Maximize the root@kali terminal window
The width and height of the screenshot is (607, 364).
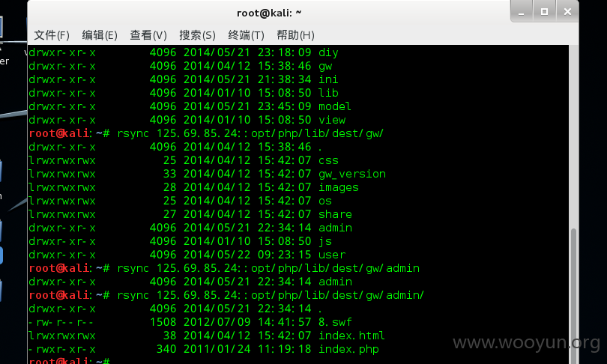click(x=544, y=11)
